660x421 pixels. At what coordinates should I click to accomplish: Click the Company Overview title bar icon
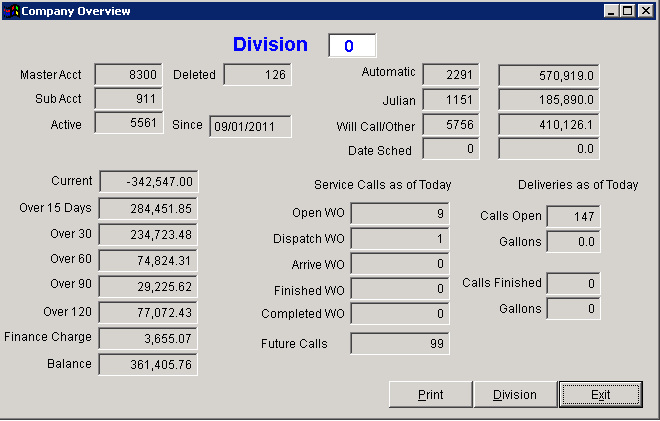coord(11,11)
